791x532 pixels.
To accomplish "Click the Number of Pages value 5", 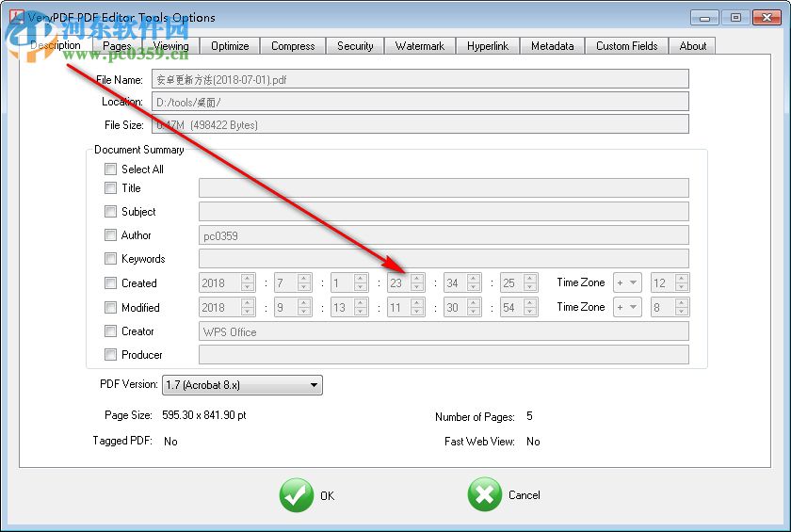I will [x=529, y=416].
